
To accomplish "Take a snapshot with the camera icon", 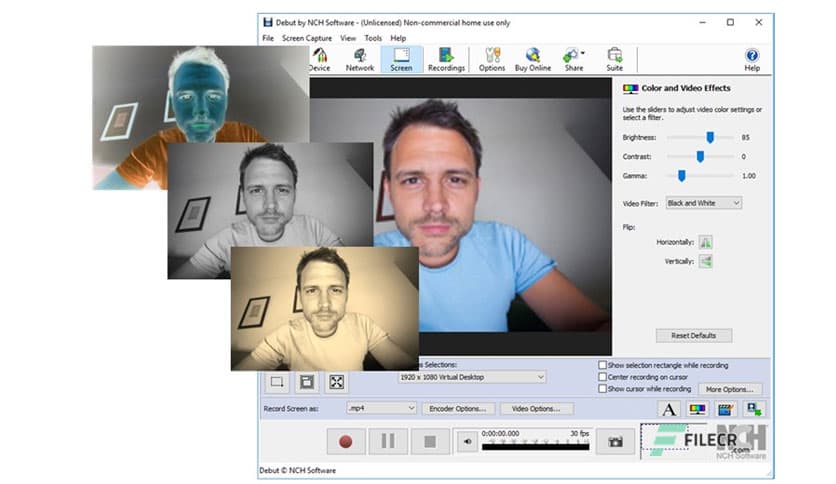I will pos(616,440).
